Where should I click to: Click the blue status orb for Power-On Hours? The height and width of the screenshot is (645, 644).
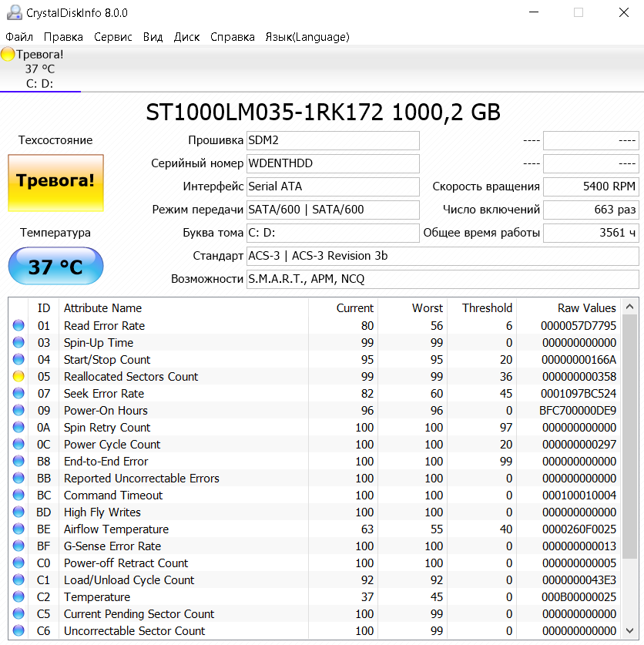pos(18,411)
